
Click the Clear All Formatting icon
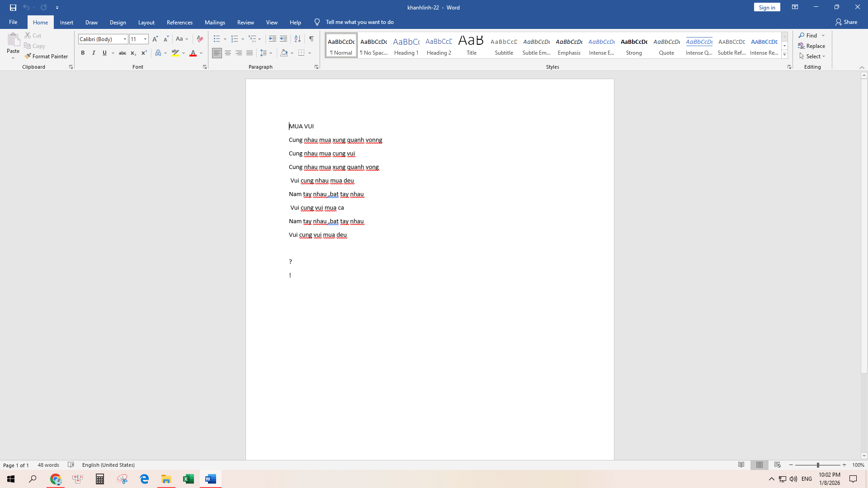(200, 39)
